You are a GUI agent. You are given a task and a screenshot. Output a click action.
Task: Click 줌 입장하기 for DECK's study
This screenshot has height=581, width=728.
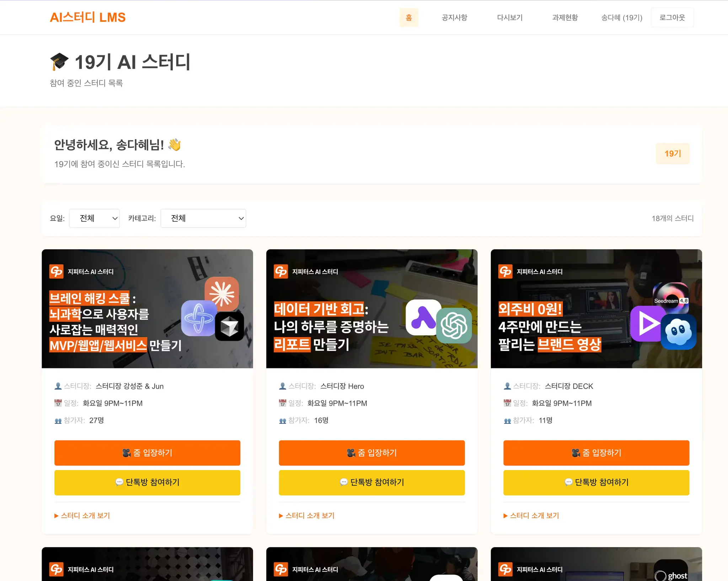click(x=596, y=453)
